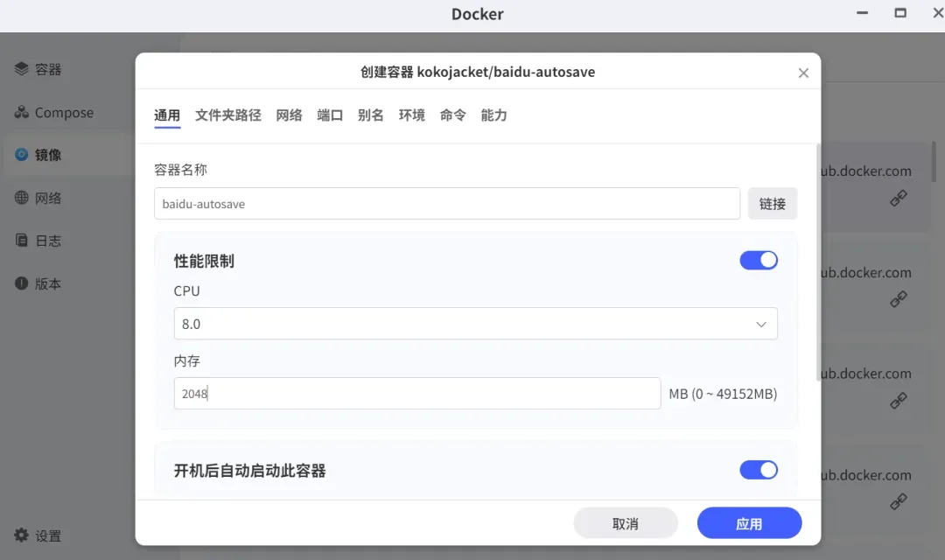Click the background list scrollbar at right edge

934,161
